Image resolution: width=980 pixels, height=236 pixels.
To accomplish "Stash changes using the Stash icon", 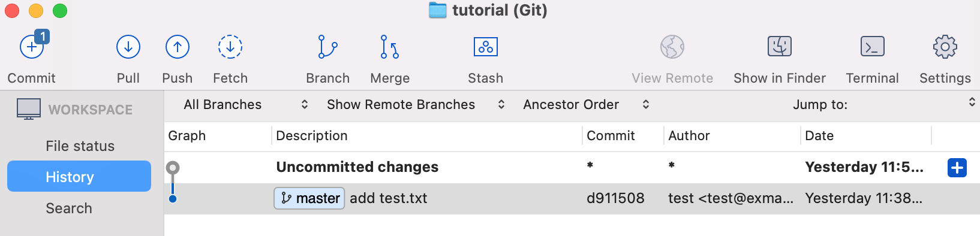I will (x=486, y=47).
